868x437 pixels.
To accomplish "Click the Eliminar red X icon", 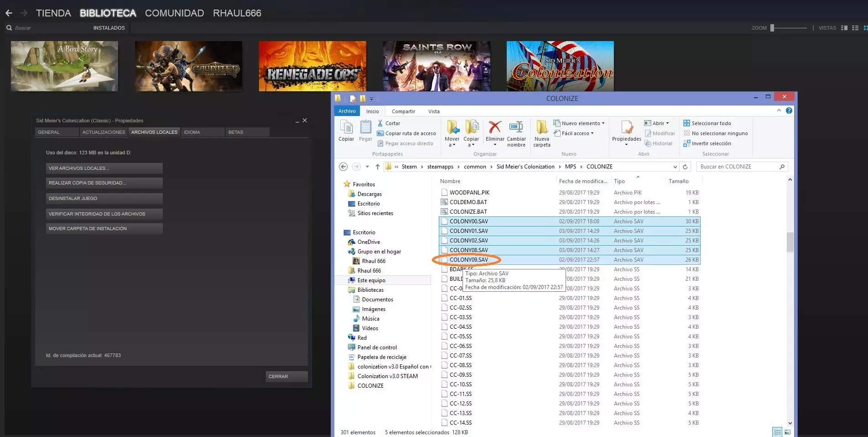I will pos(494,127).
